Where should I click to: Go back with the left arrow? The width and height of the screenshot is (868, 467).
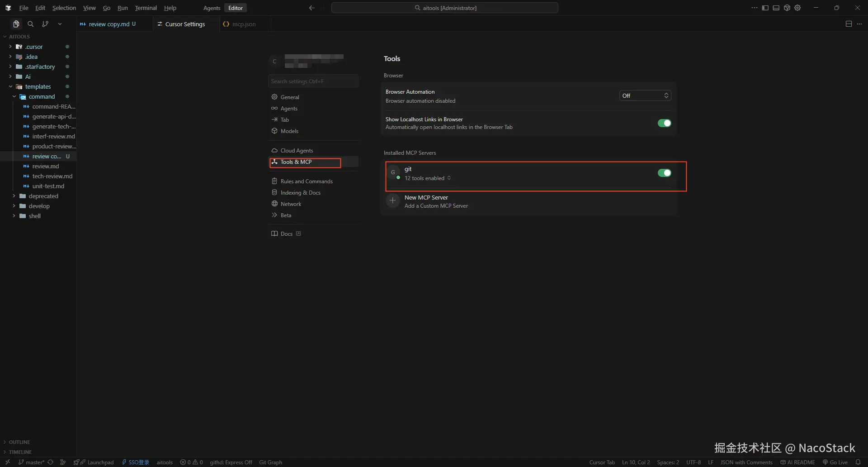tap(311, 8)
